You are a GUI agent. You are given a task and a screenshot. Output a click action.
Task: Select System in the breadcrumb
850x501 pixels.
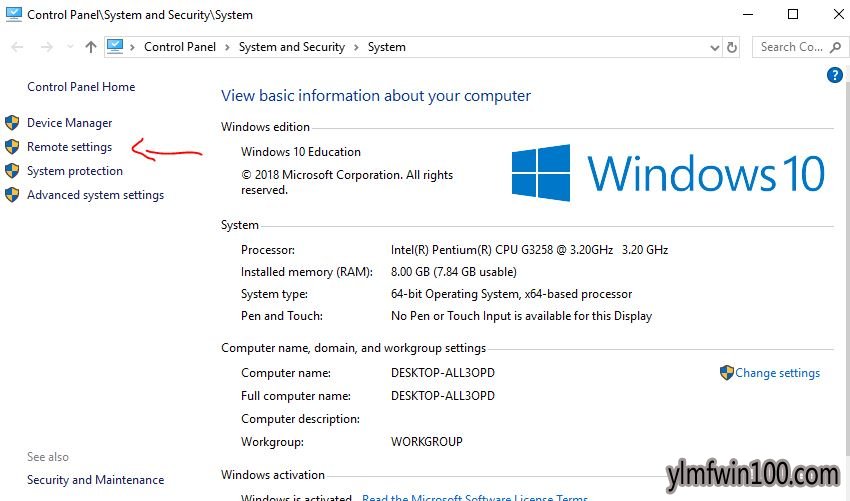tap(387, 47)
